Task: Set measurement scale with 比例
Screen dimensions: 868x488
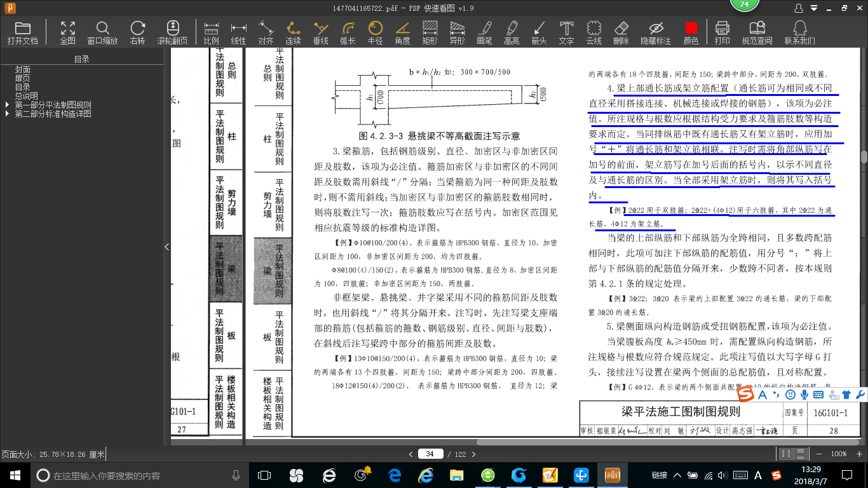Action: tap(211, 32)
